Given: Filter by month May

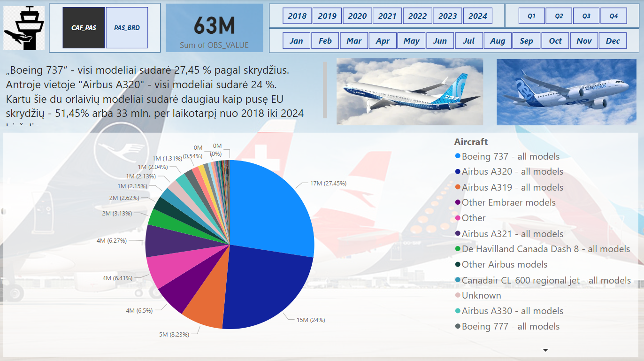Looking at the screenshot, I should click(x=411, y=41).
